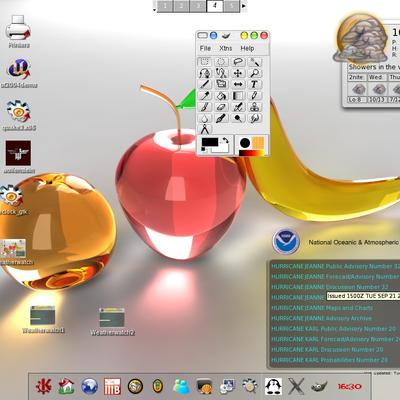Launch the quake3.x86 desktop shortcut
400x400 pixels.
tap(19, 115)
